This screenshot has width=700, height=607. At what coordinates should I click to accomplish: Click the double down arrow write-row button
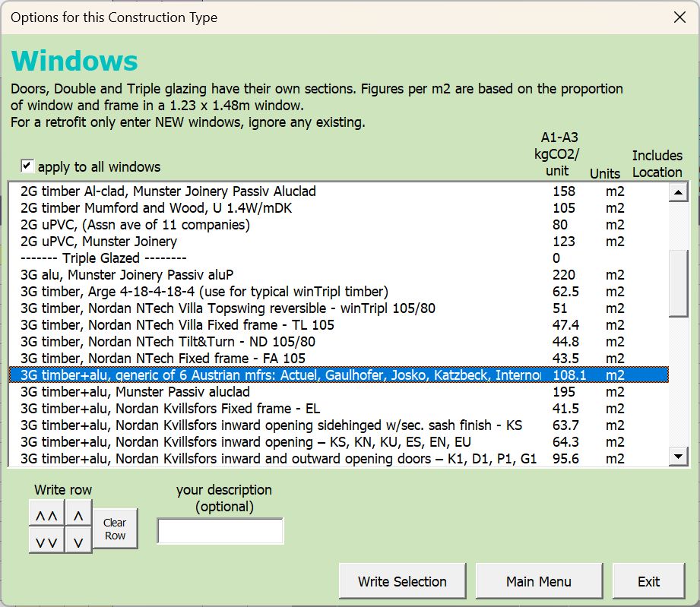[46, 542]
